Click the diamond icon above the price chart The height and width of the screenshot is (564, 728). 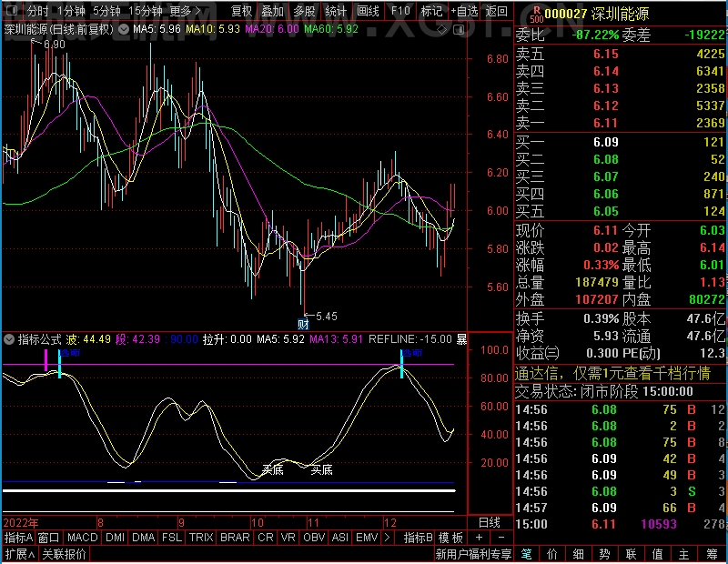click(442, 30)
